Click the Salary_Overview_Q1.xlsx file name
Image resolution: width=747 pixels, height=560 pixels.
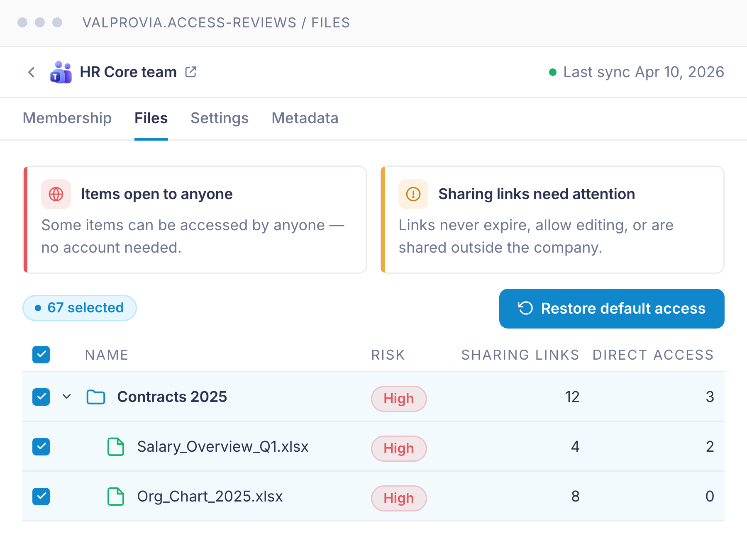pyautogui.click(x=223, y=447)
